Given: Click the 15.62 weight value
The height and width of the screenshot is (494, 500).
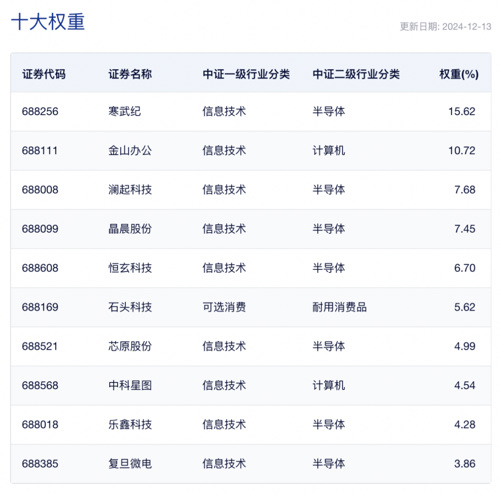Looking at the screenshot, I should [x=462, y=111].
